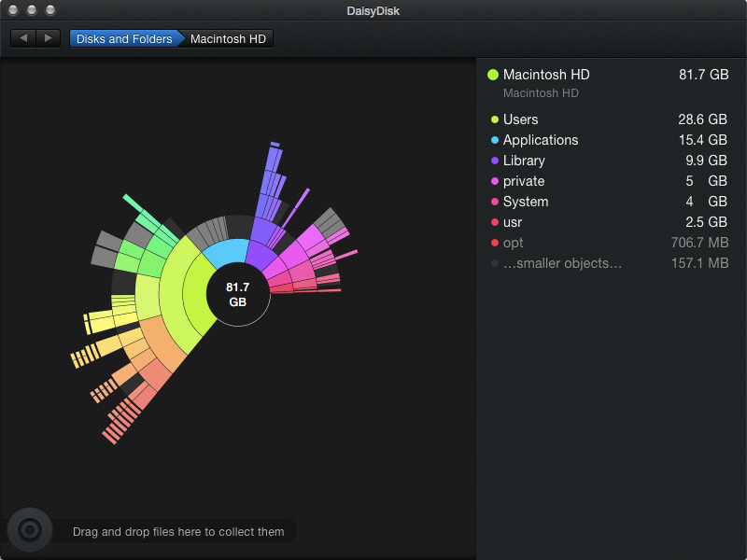Screen dimensions: 747x560
Task: Open the Users folder row
Action: 609,119
